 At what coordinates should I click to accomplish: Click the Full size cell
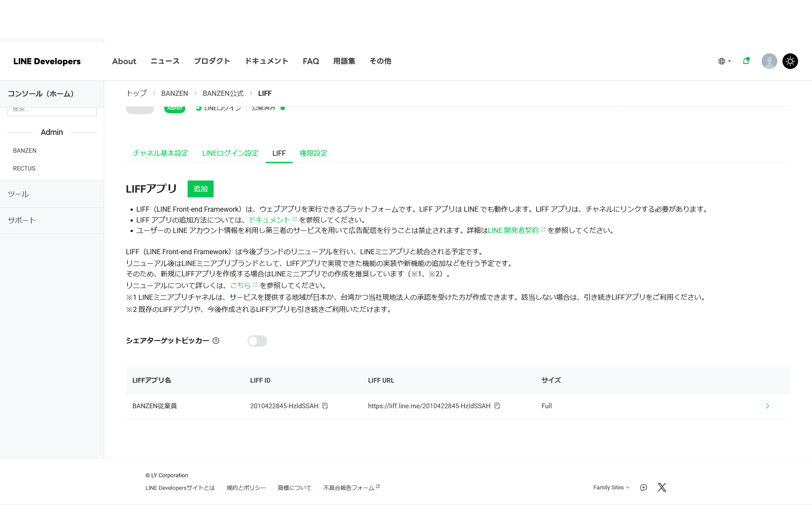click(x=547, y=406)
